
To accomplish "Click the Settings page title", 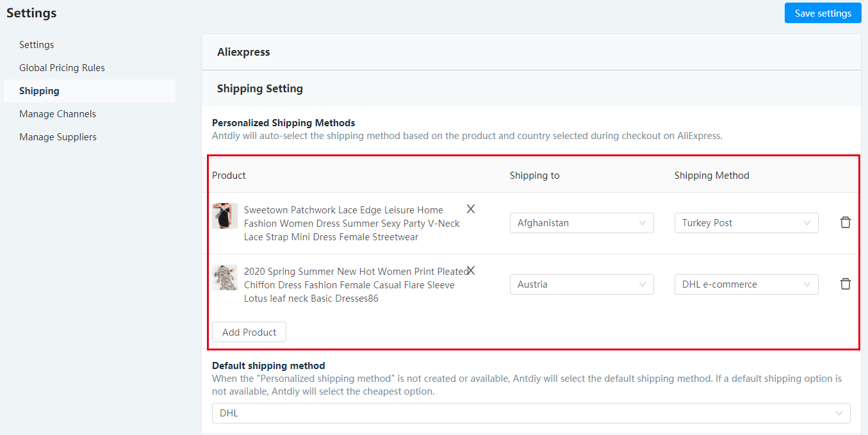I will [31, 13].
